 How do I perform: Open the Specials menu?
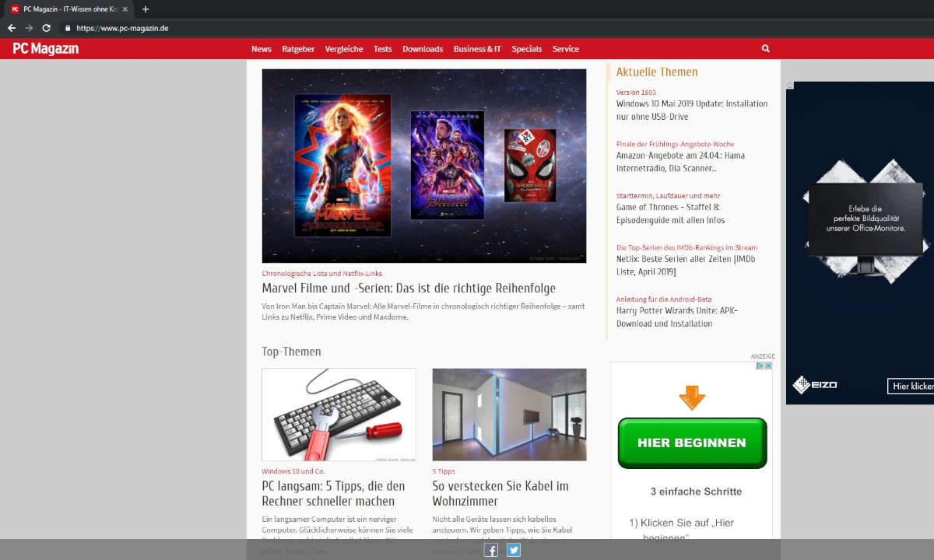527,49
